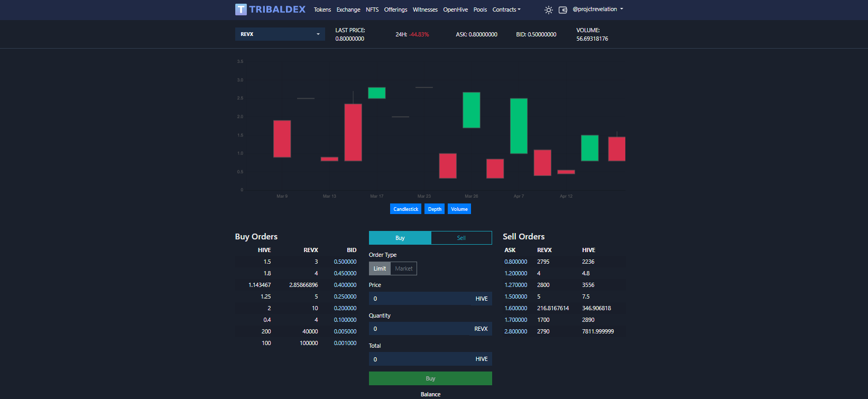The width and height of the screenshot is (868, 399).
Task: Open the @projctrevelation account dropdown
Action: (x=598, y=9)
